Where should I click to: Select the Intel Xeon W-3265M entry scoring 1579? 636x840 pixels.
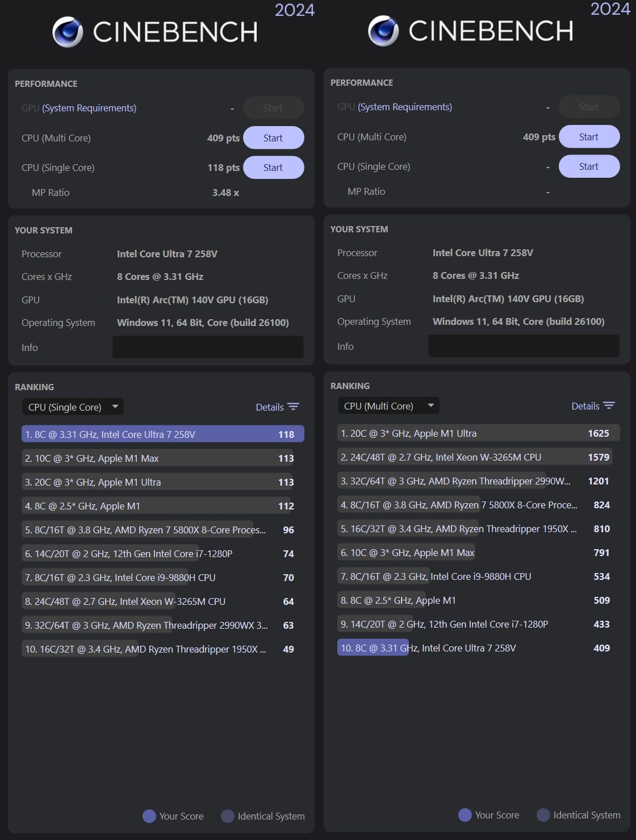coord(475,457)
